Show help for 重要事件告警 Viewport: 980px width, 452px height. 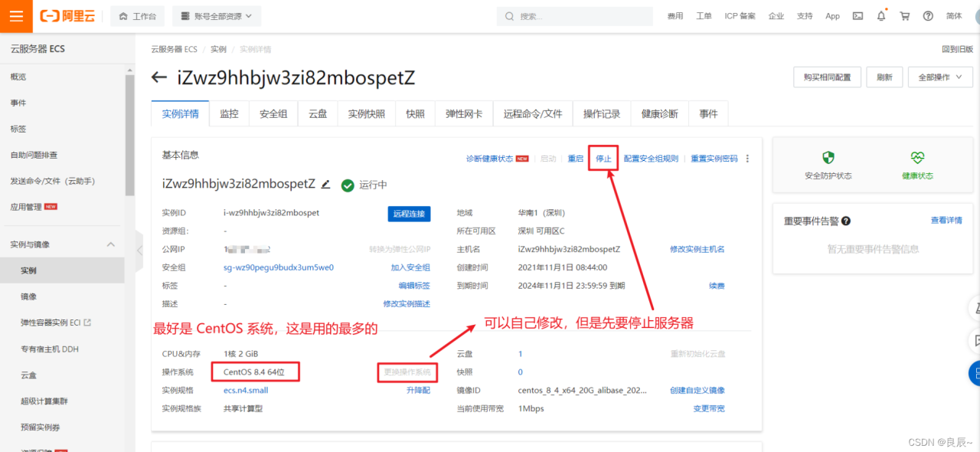(846, 221)
